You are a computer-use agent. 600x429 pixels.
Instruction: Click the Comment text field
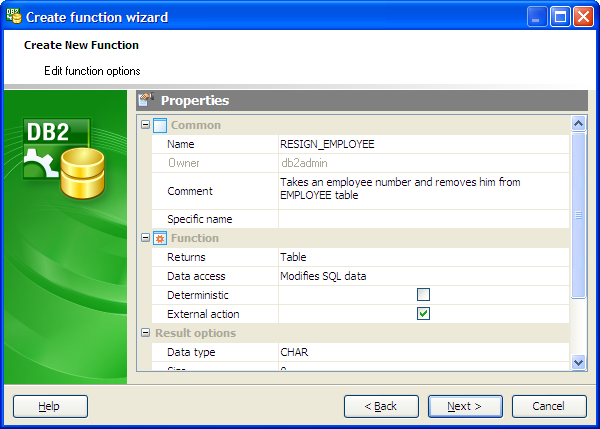pos(422,190)
